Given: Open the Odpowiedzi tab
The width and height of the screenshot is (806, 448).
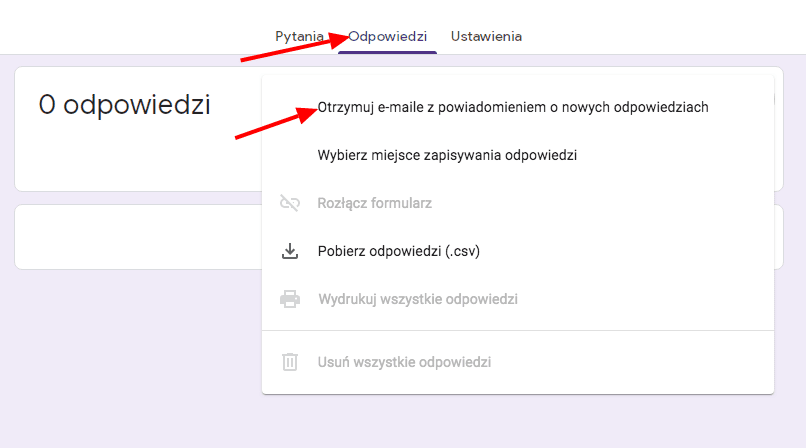Looking at the screenshot, I should pos(388,36).
